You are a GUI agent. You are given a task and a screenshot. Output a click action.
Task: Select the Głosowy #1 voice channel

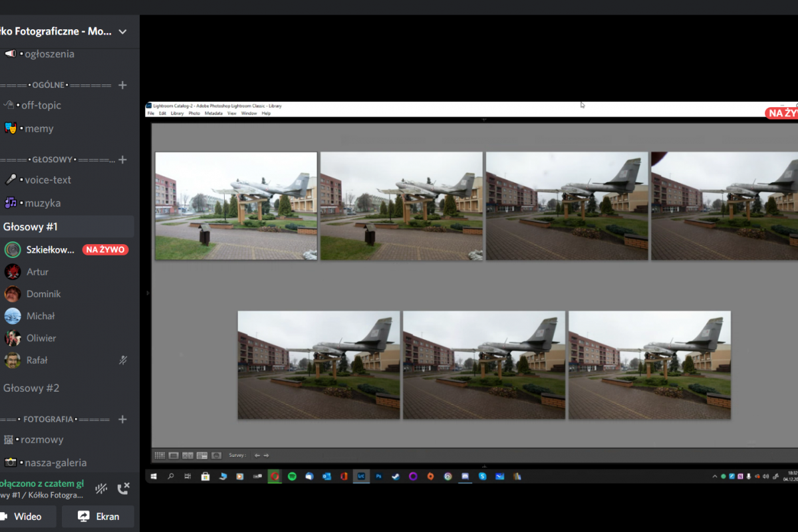click(66, 227)
